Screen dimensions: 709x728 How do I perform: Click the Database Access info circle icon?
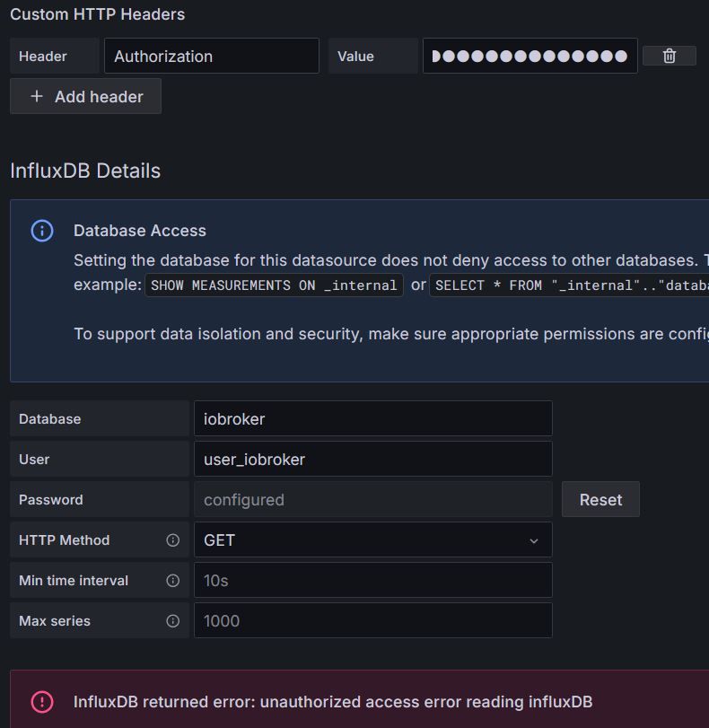click(x=42, y=231)
